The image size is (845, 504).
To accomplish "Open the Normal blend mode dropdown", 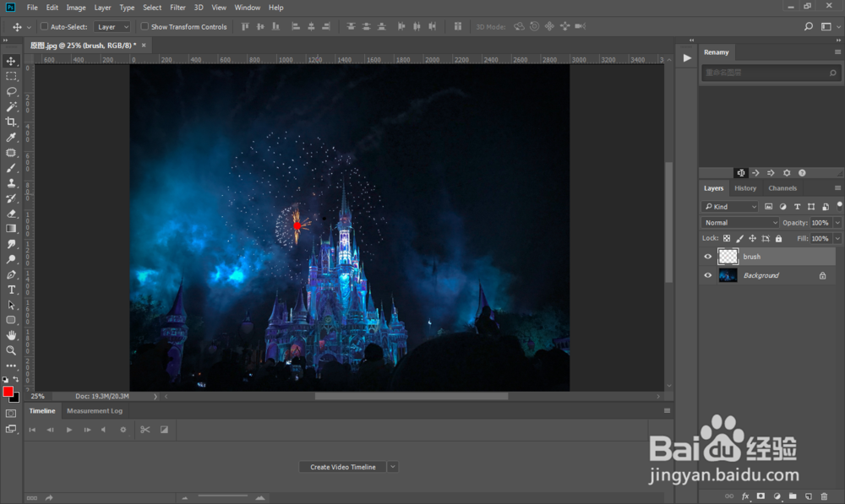I will 740,223.
